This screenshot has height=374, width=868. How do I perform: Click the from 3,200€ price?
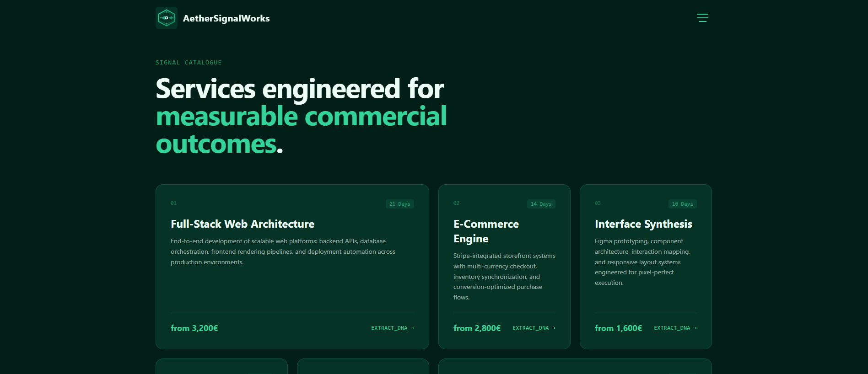click(194, 328)
